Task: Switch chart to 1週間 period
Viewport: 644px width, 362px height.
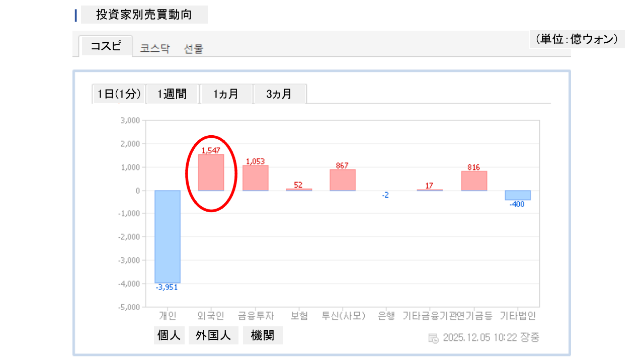Action: [172, 94]
